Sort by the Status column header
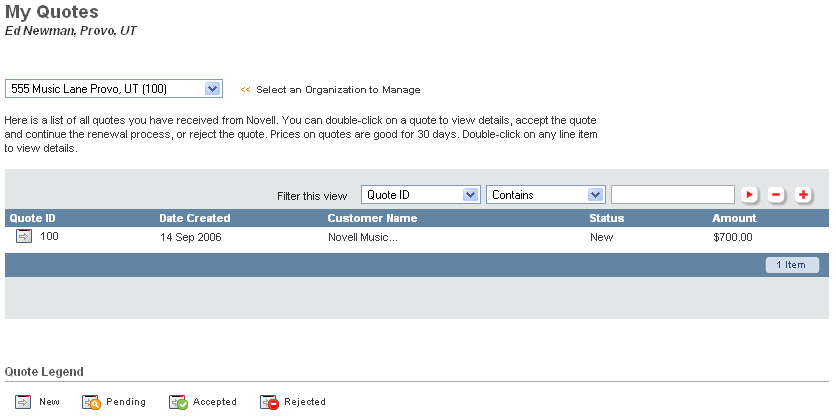The width and height of the screenshot is (836, 419). pyautogui.click(x=606, y=218)
